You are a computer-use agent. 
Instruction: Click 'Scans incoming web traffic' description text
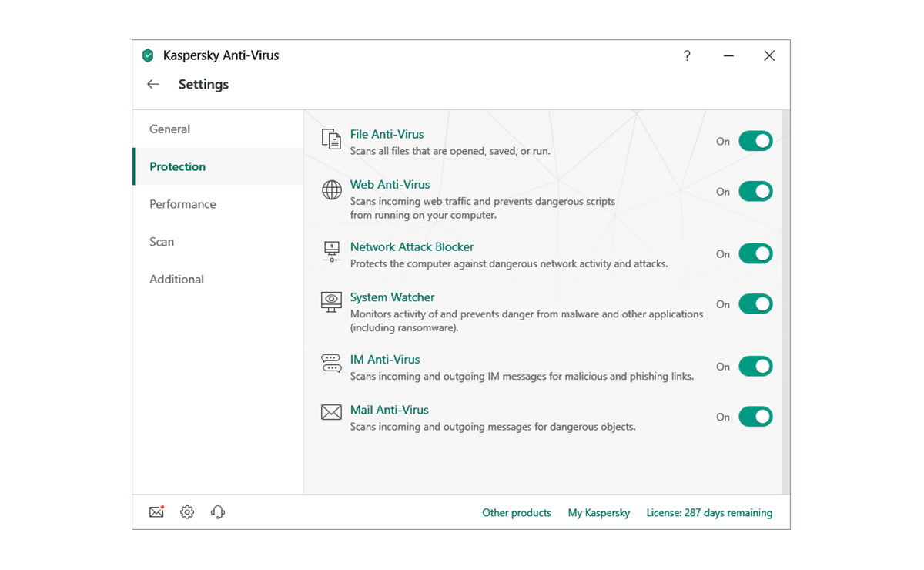click(483, 208)
